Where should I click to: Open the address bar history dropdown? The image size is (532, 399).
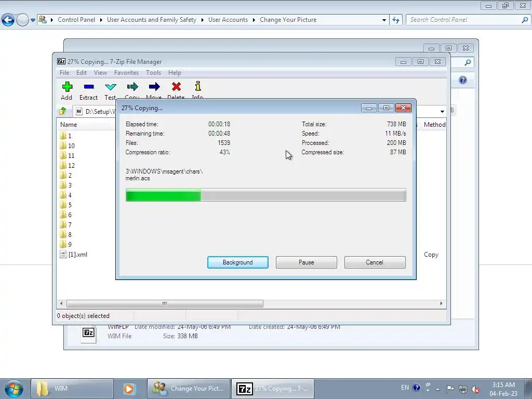point(384,20)
